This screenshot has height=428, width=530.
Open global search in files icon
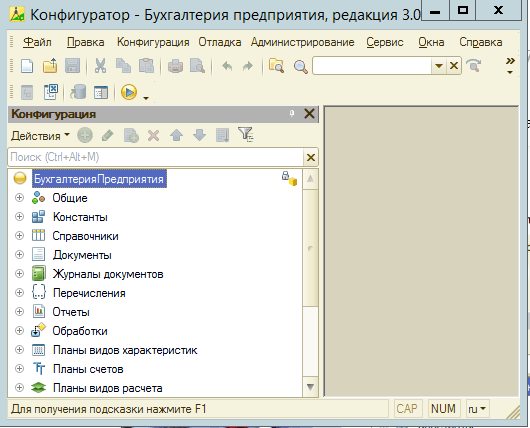276,66
